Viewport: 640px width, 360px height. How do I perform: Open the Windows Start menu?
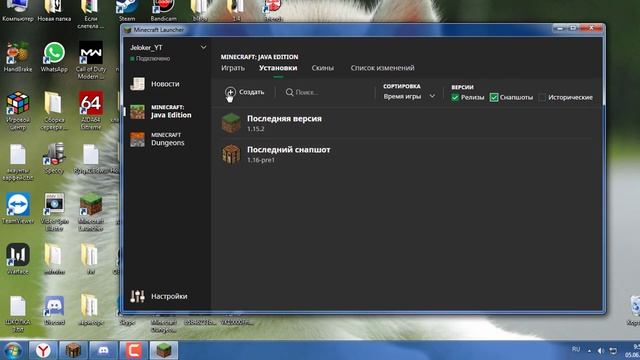pos(13,351)
